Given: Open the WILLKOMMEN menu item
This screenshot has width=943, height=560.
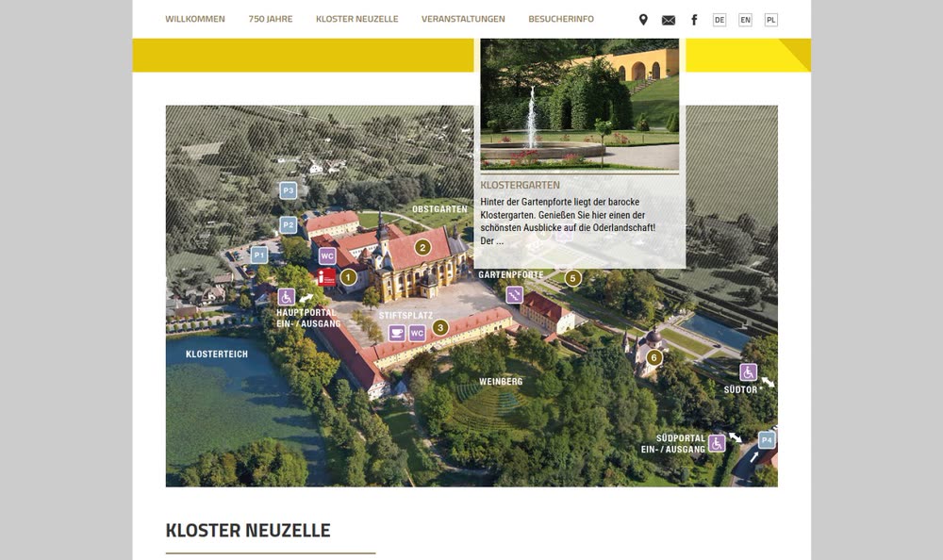Looking at the screenshot, I should [195, 19].
